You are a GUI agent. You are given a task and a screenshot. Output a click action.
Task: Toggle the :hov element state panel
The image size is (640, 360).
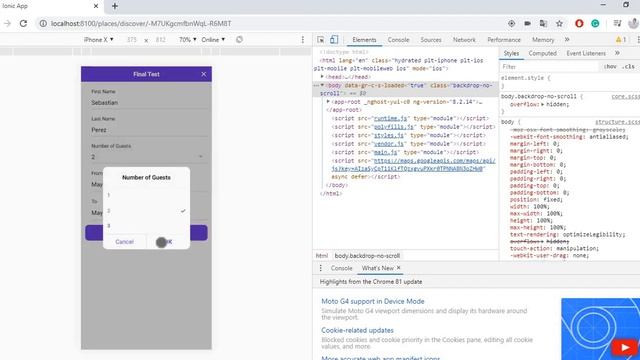pos(610,67)
